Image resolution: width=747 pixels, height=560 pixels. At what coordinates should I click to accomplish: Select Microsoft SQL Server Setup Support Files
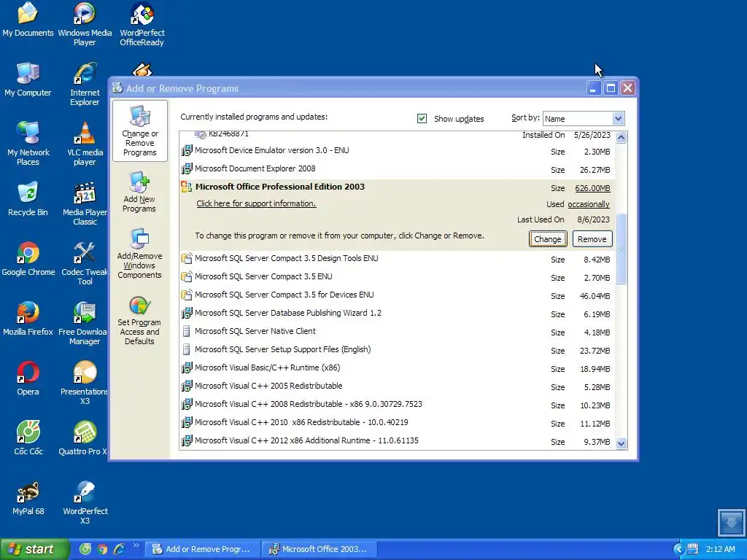398,350
